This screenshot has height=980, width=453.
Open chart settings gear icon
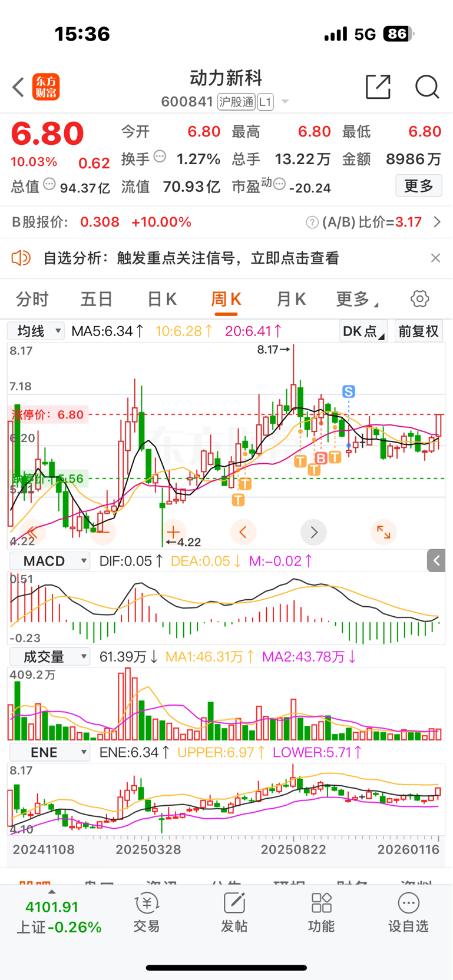click(x=420, y=298)
